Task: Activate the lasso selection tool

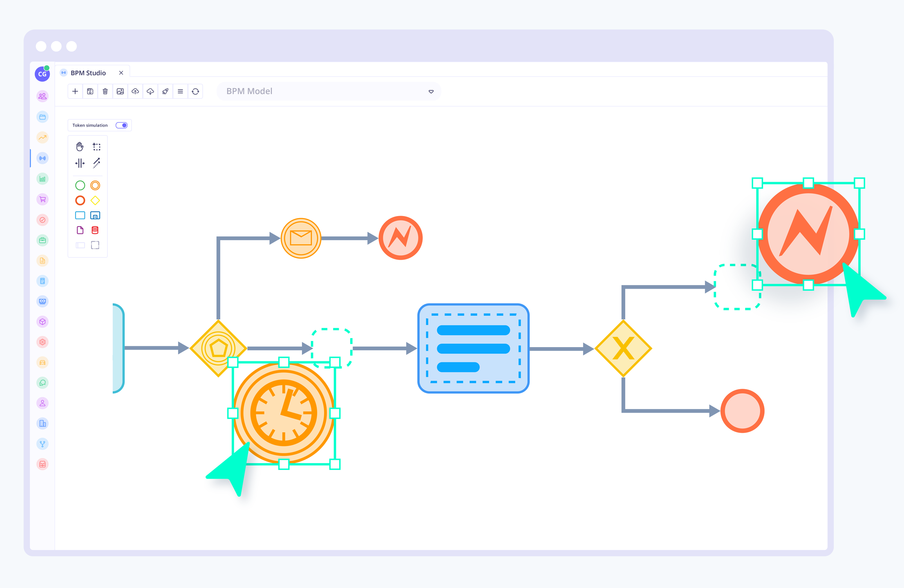Action: [96, 147]
